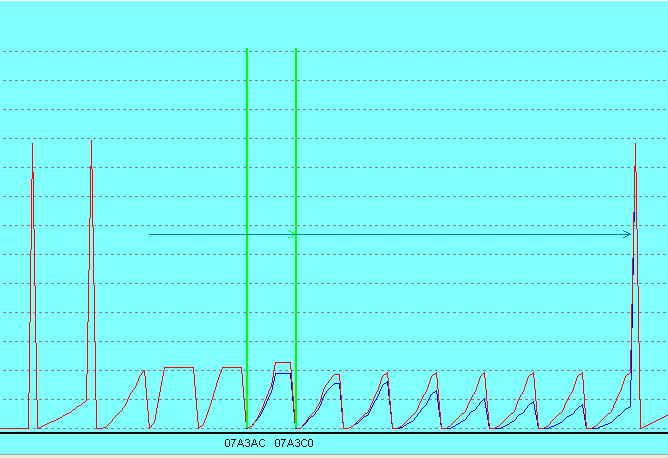The height and width of the screenshot is (458, 668).
Task: Click the flat top of the second plateau pulse
Action: [x=232, y=368]
